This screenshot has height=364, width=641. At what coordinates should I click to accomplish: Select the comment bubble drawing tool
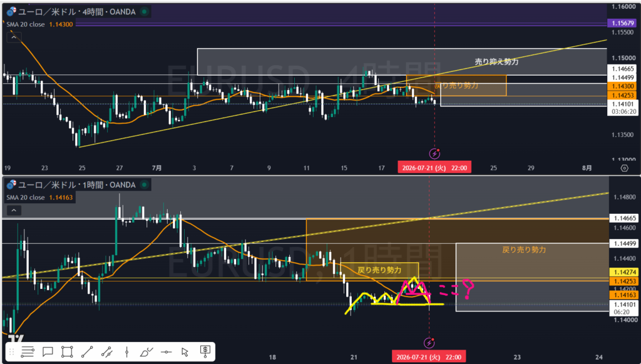pos(48,351)
